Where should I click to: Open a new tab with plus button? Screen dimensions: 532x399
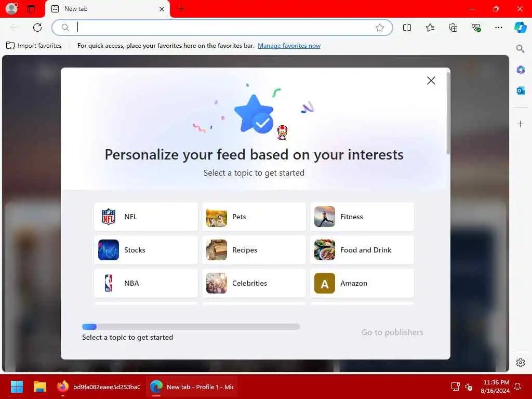coord(181,9)
